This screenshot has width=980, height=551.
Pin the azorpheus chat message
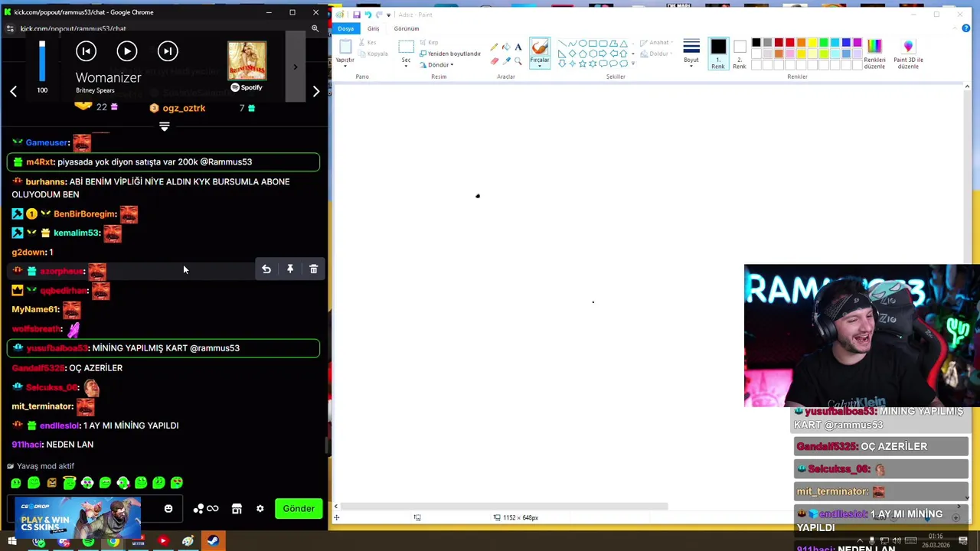[x=290, y=269]
